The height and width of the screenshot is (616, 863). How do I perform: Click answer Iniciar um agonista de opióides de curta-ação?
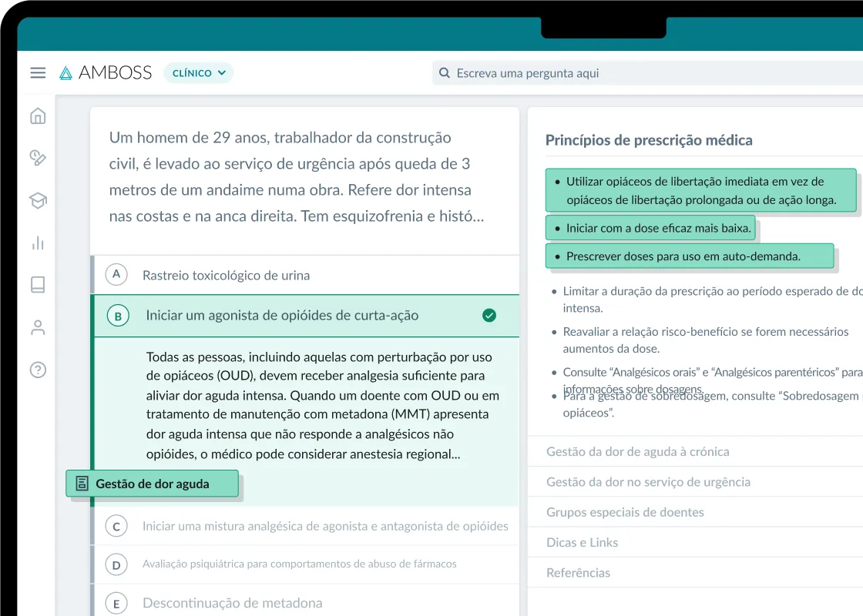click(x=282, y=315)
